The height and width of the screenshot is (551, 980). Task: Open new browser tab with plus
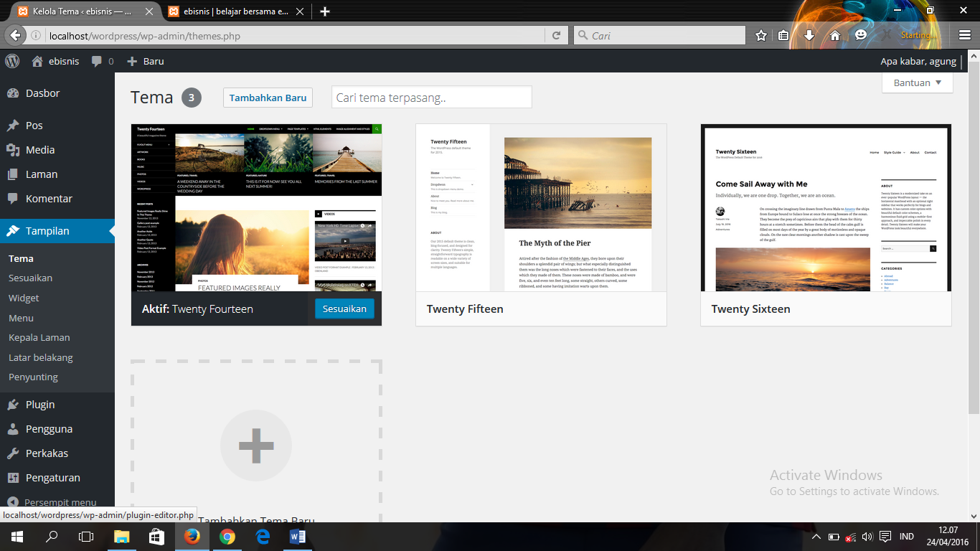(325, 11)
